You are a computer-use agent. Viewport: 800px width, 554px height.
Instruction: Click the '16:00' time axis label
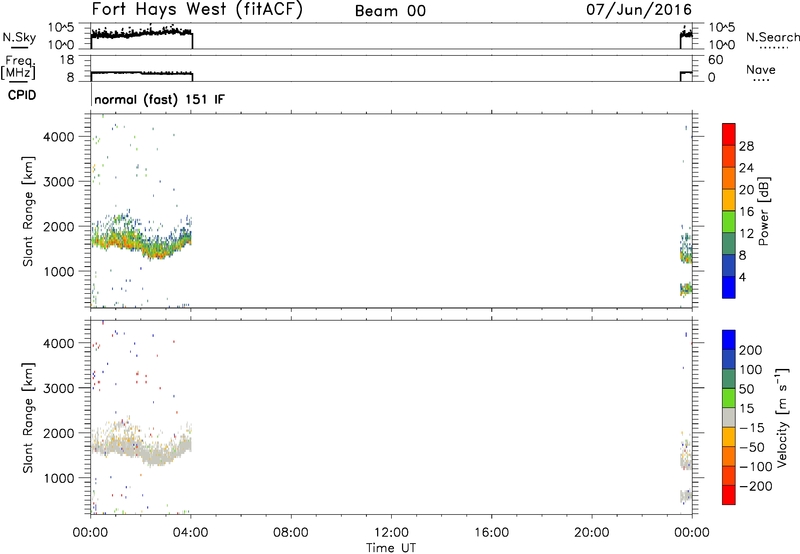point(491,533)
